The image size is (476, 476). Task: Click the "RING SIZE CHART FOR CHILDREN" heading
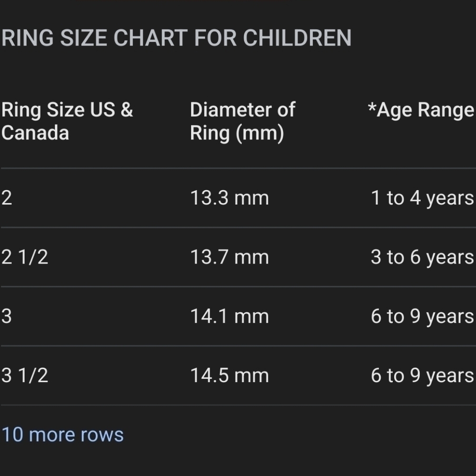click(x=177, y=38)
